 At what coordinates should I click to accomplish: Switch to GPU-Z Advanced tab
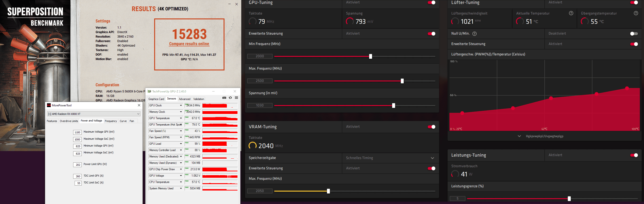tap(185, 99)
